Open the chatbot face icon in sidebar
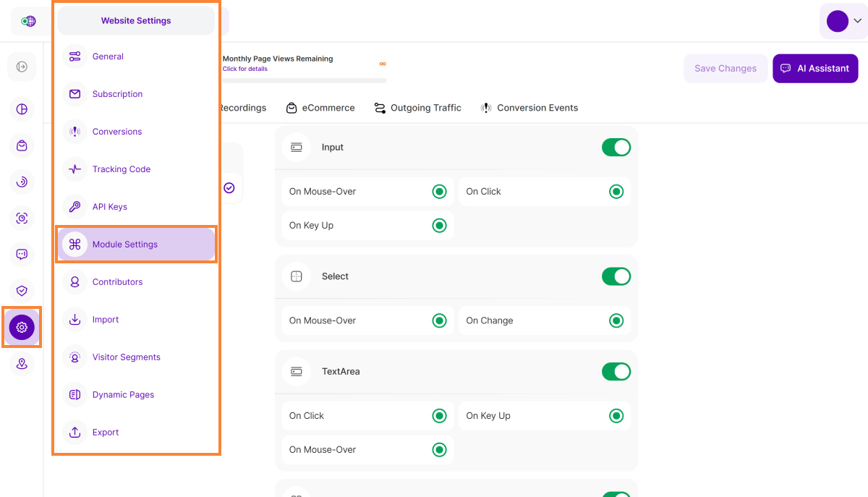This screenshot has height=497, width=868. [22, 254]
